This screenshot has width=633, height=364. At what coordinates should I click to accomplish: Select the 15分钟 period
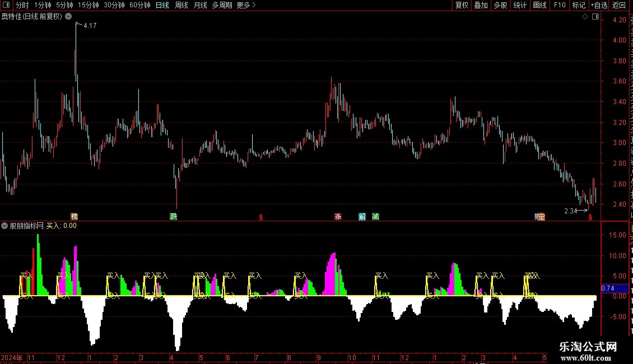coord(89,5)
